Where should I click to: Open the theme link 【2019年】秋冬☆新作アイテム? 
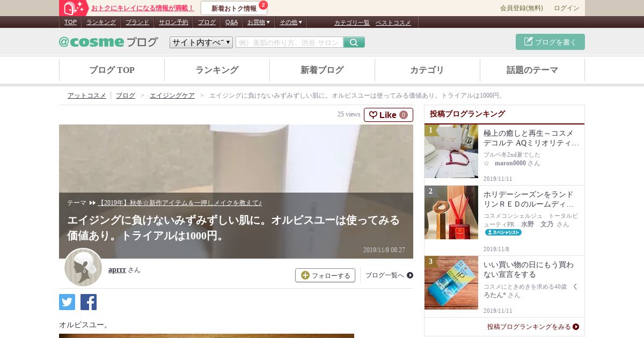(180, 203)
